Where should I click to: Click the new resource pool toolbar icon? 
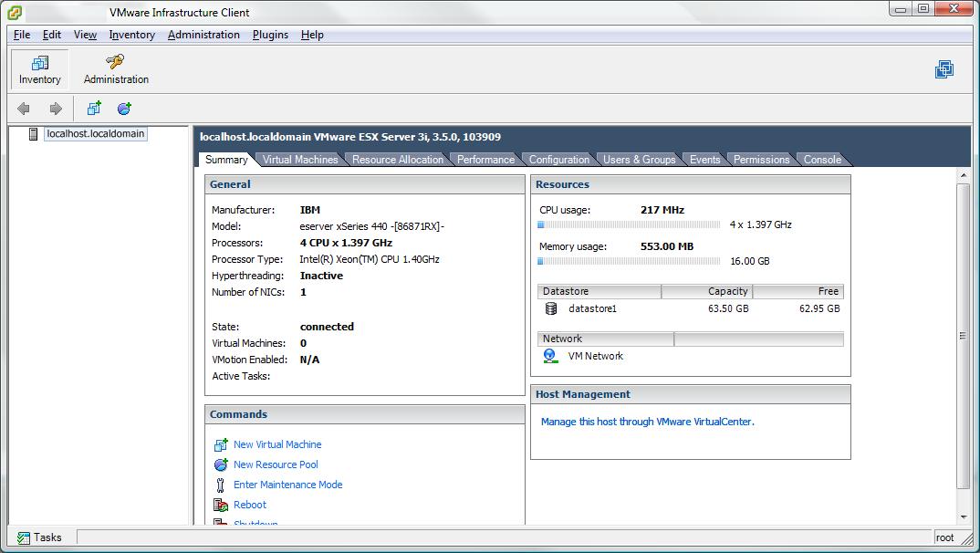pyautogui.click(x=125, y=109)
